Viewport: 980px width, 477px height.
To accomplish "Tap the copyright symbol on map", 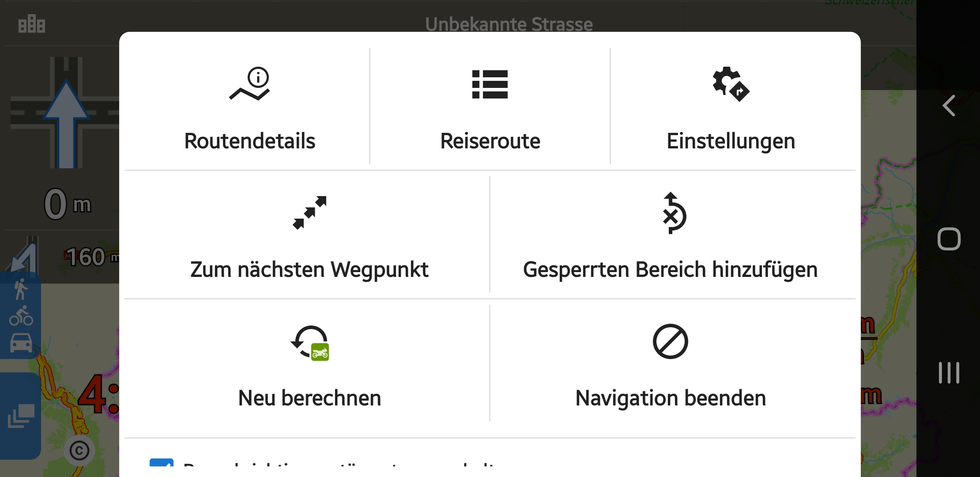I will (x=79, y=450).
